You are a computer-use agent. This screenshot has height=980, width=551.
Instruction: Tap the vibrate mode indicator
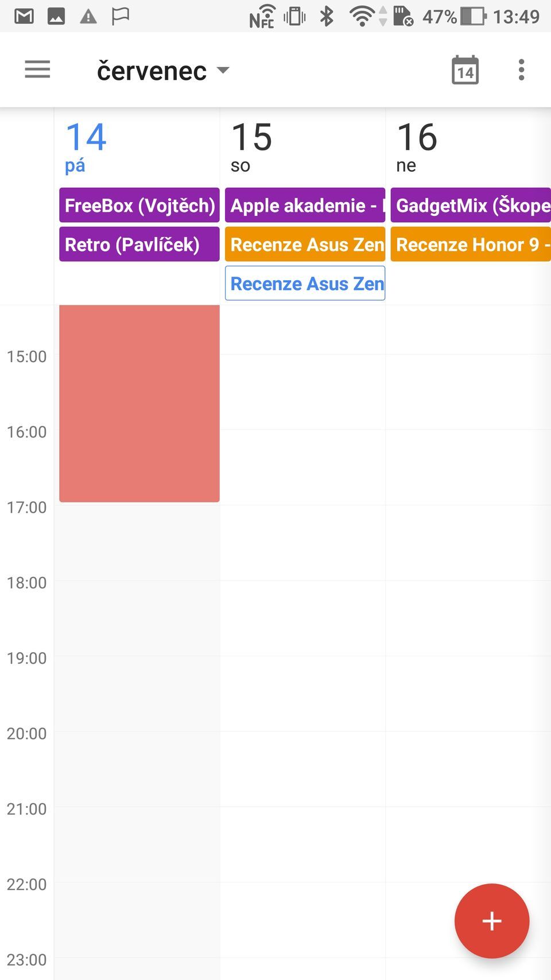click(x=293, y=16)
